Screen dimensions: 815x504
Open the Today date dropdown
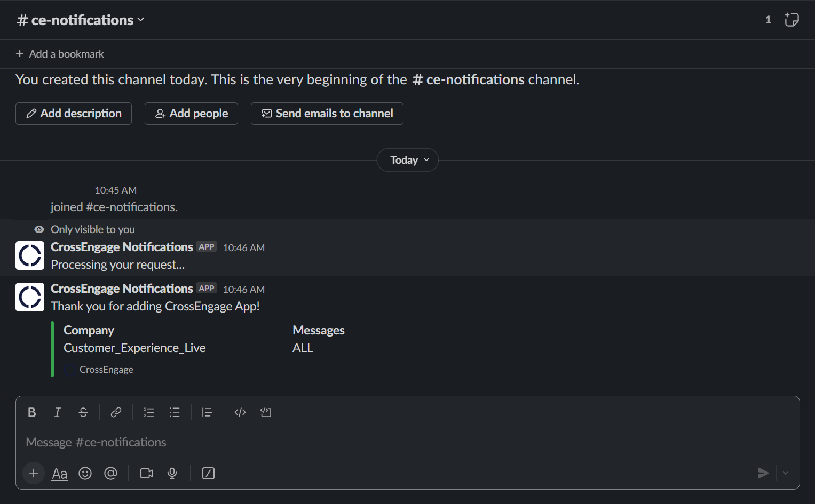408,160
